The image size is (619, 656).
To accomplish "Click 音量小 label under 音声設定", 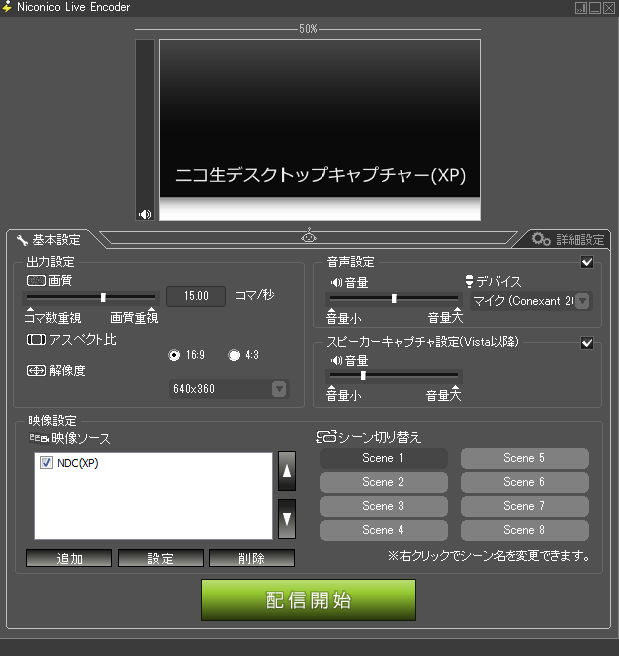I will tap(344, 318).
